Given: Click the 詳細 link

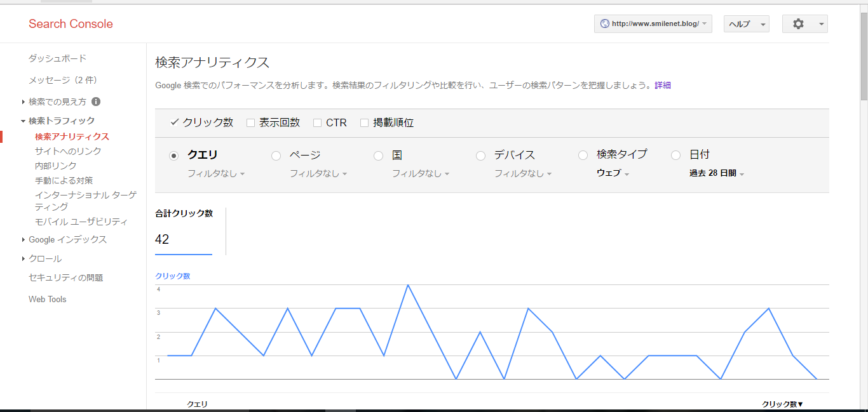Looking at the screenshot, I should pos(663,85).
